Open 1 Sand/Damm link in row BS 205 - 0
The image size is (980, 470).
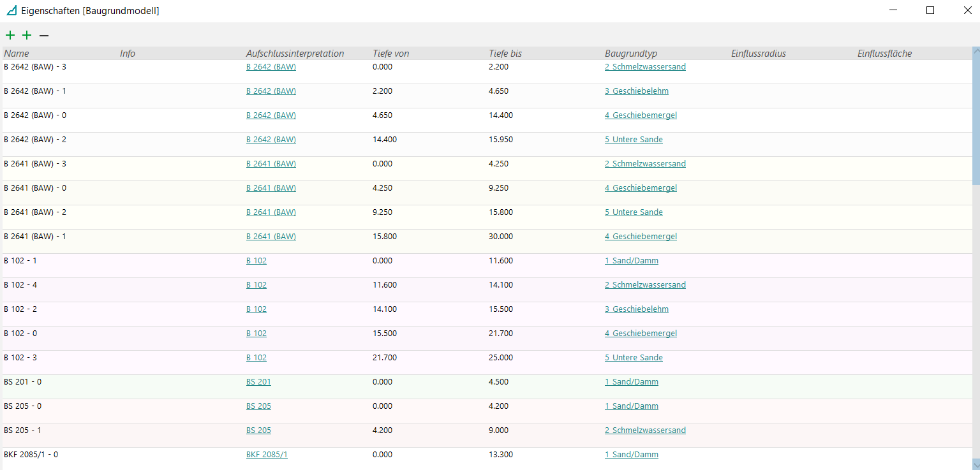(x=631, y=406)
